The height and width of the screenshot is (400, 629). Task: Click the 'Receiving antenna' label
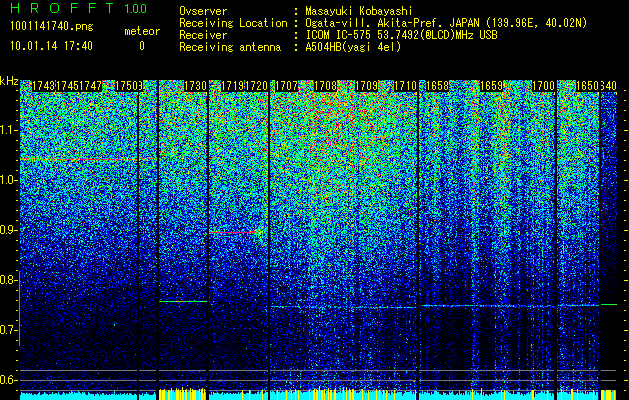click(x=230, y=47)
